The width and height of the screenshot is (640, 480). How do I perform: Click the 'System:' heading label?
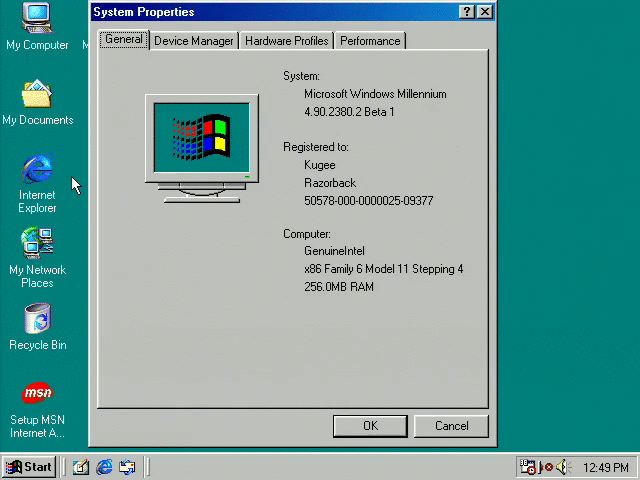click(301, 76)
